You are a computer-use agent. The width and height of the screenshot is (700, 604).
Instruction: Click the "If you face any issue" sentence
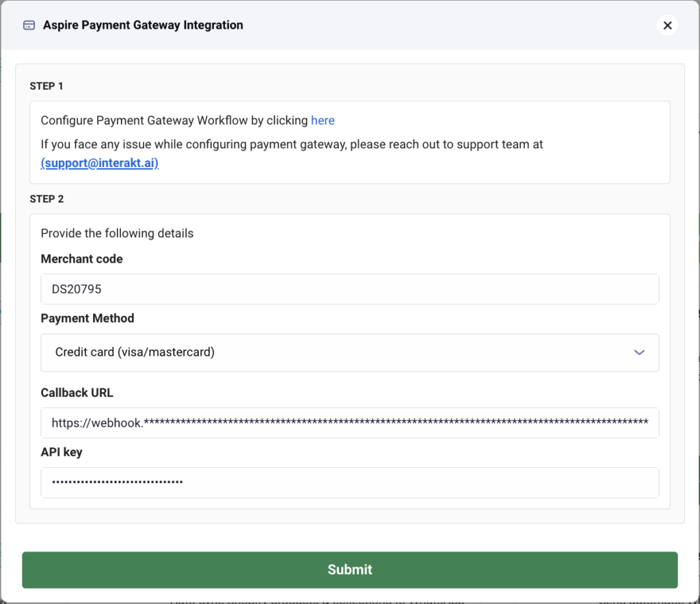[x=292, y=145]
